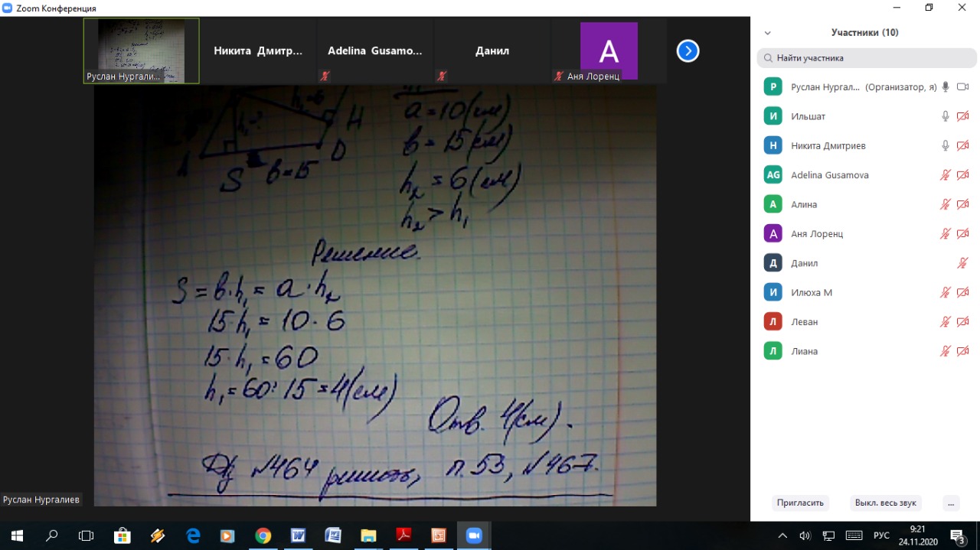This screenshot has width=980, height=550.
Task: Select Руслан Нургалиев video thumbnail
Action: coord(142,50)
